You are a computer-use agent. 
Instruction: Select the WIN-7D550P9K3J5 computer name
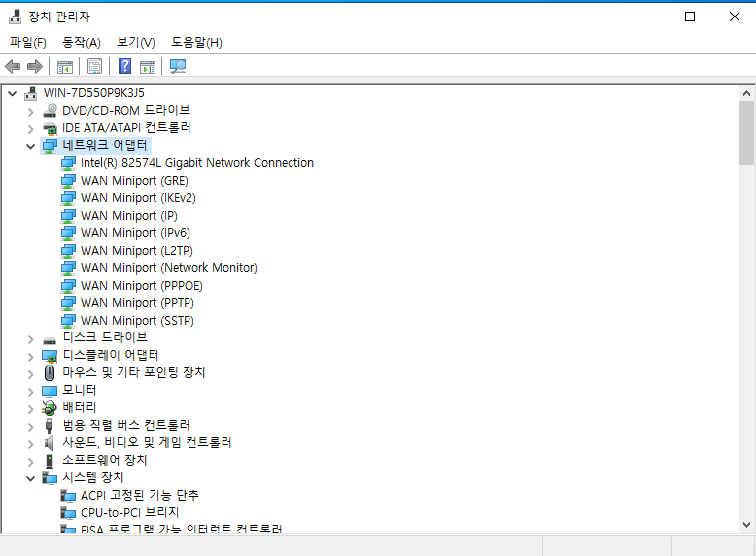tap(94, 92)
